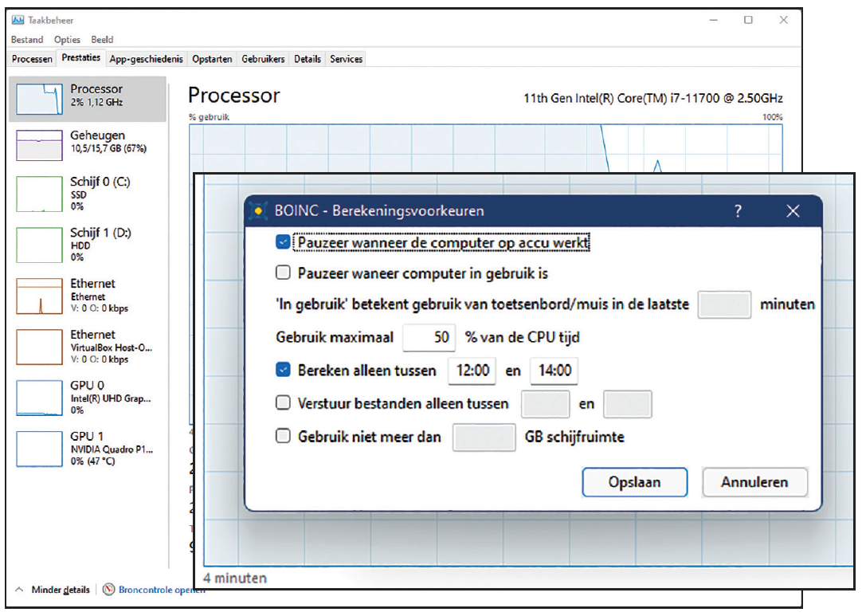Click the Minder details label
The height and width of the screenshot is (616, 862).
(x=61, y=590)
